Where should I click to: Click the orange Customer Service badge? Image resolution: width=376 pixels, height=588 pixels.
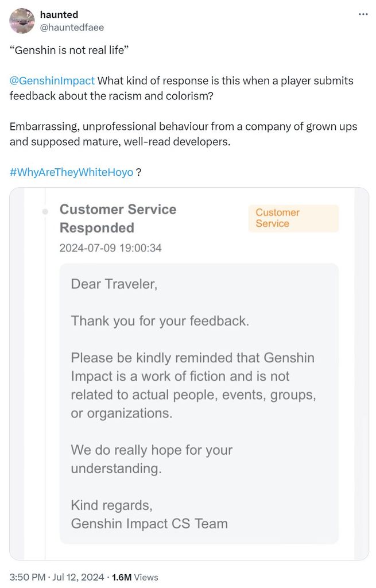pos(293,218)
